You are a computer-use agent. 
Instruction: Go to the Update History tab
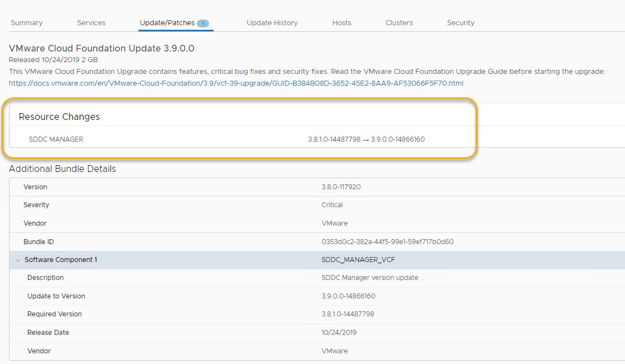pyautogui.click(x=272, y=23)
